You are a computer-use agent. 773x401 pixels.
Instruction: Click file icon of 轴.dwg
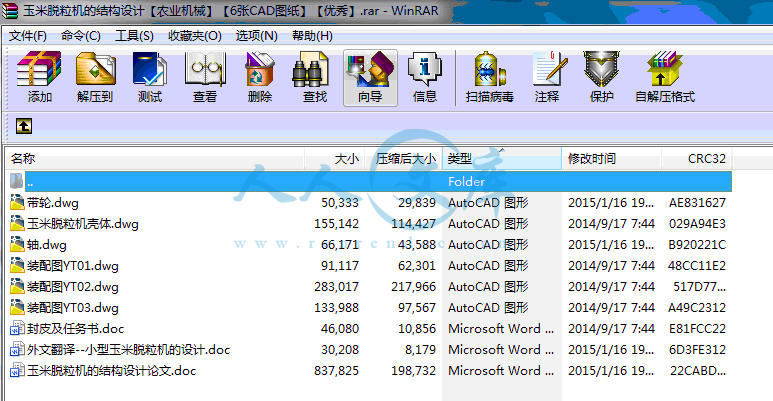pyautogui.click(x=17, y=245)
